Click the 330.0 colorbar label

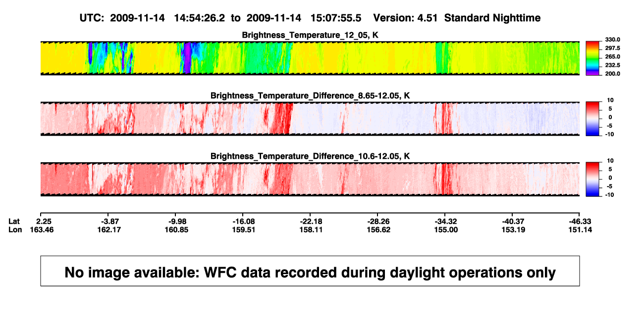pos(612,40)
